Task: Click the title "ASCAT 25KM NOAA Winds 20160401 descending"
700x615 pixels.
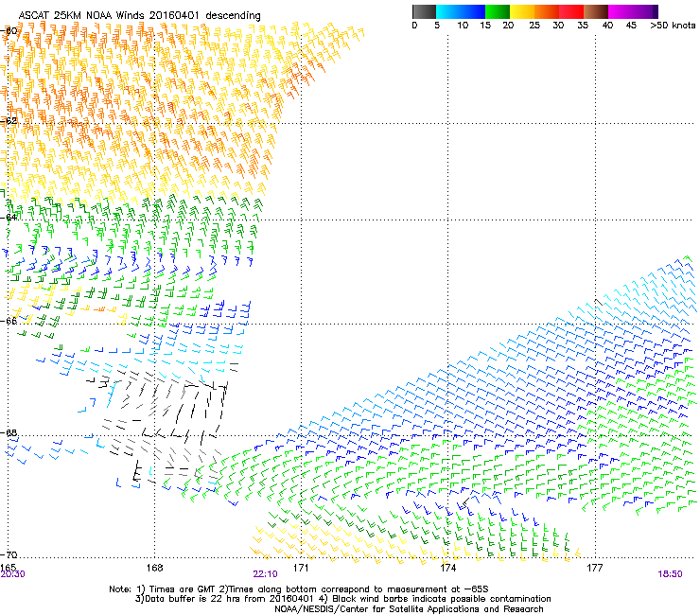Action: (140, 15)
